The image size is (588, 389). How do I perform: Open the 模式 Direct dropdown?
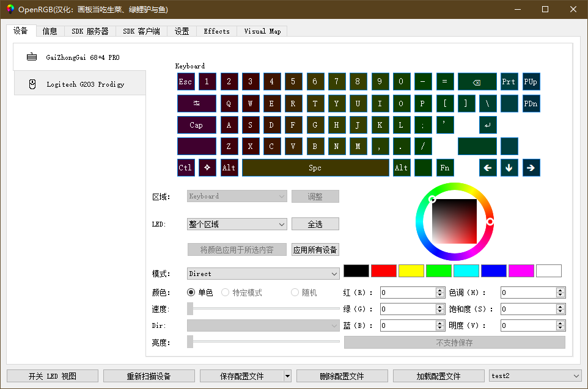pyautogui.click(x=263, y=274)
